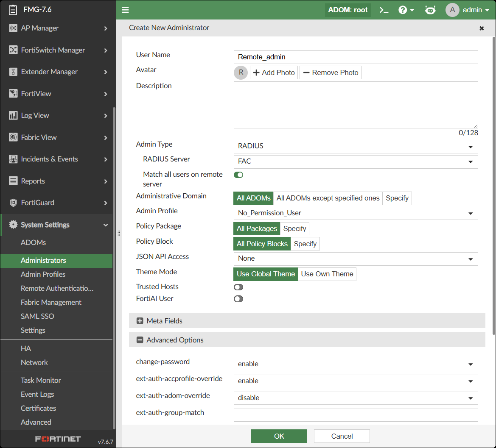
Task: Select All ADOMs except specified ones
Action: point(328,198)
